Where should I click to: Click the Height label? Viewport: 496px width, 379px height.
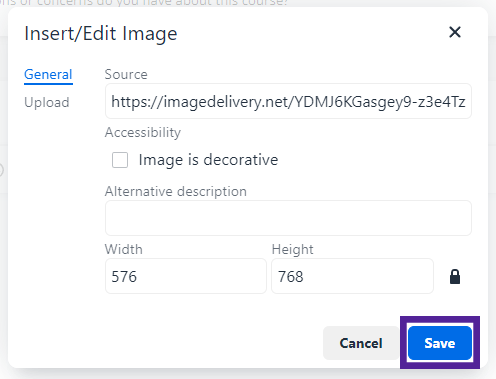[293, 249]
